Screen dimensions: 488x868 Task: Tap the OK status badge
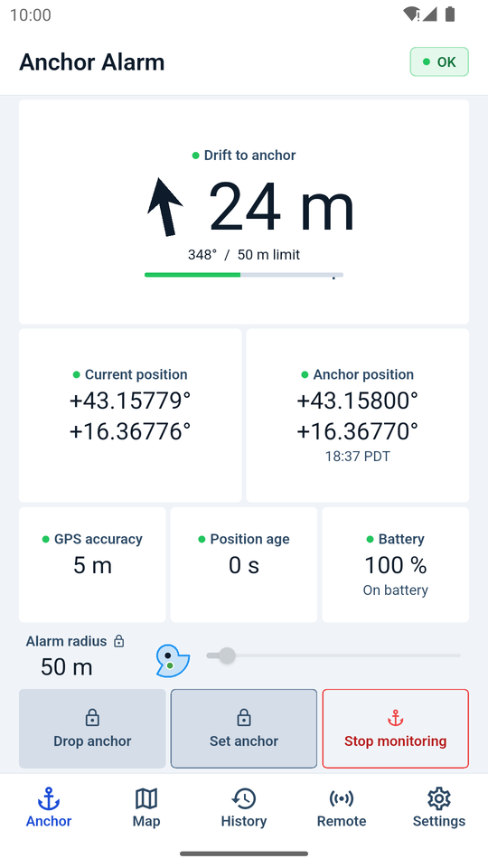click(x=439, y=62)
